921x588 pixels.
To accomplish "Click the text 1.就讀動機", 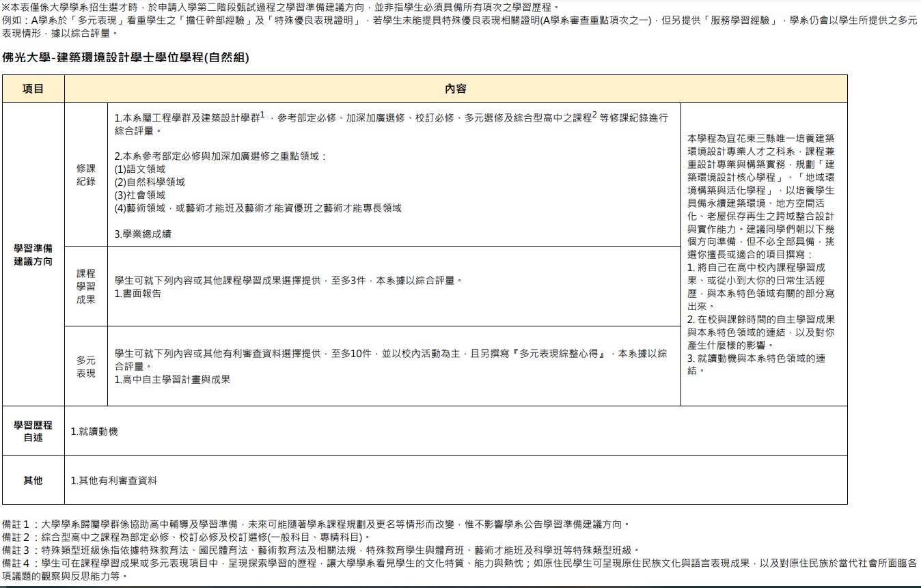I will pyautogui.click(x=94, y=431).
